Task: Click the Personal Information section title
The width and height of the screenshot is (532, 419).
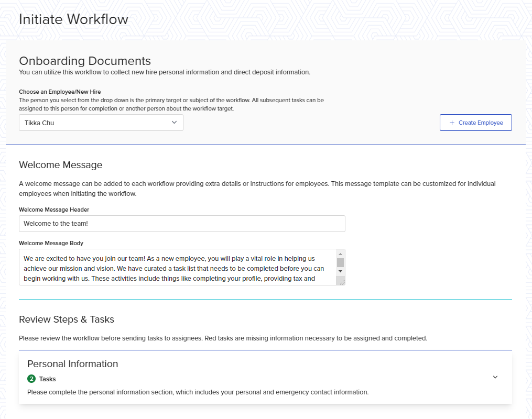Action: [72, 364]
